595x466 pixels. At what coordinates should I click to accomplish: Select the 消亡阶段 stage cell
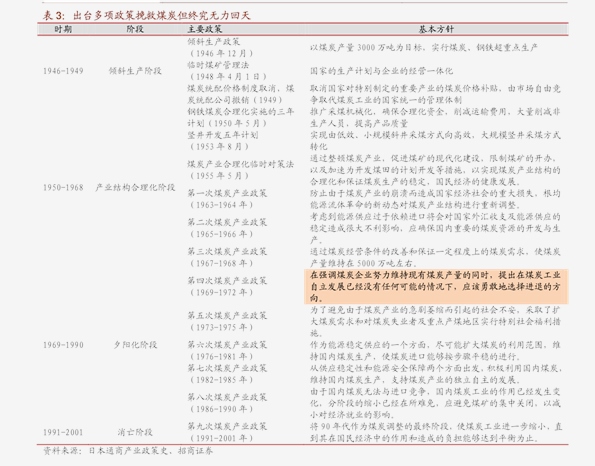[x=135, y=432]
